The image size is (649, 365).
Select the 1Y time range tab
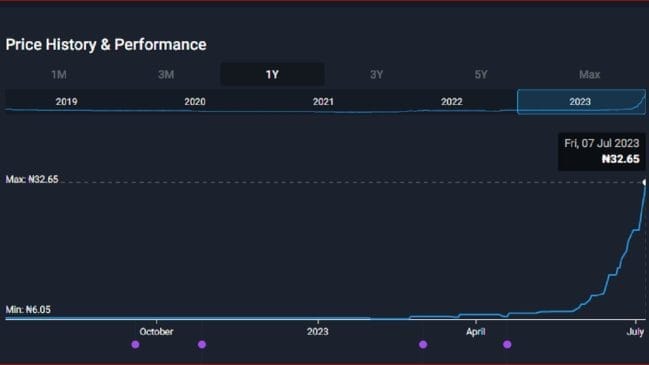pos(272,74)
